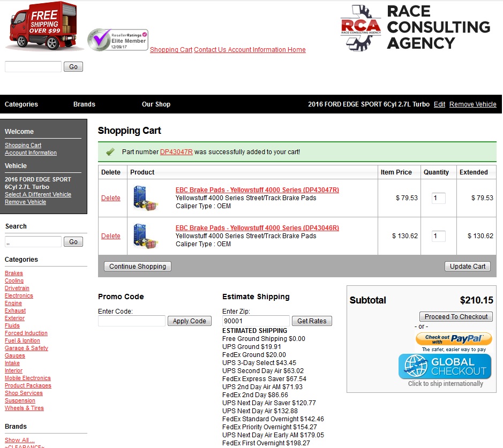Click the Global Checkout international shipping badge

445,366
